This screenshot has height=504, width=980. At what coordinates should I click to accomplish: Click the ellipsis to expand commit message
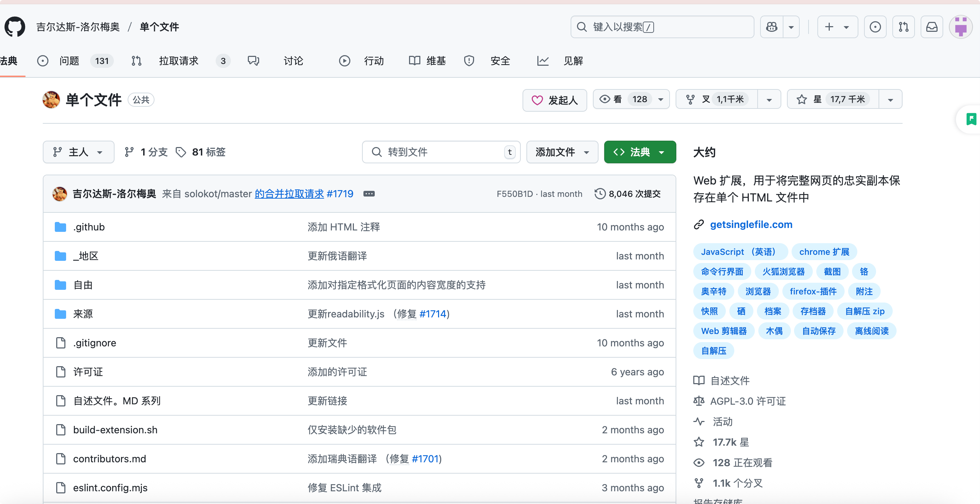[369, 194]
